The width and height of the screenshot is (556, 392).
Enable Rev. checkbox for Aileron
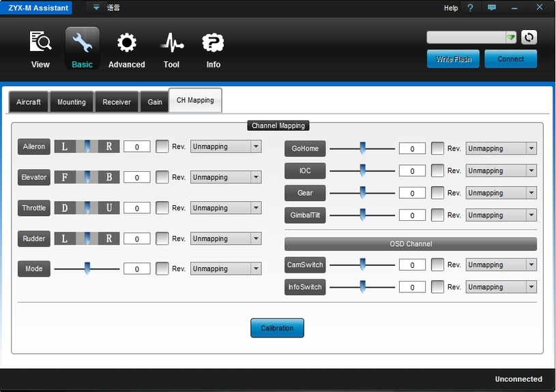coord(162,147)
